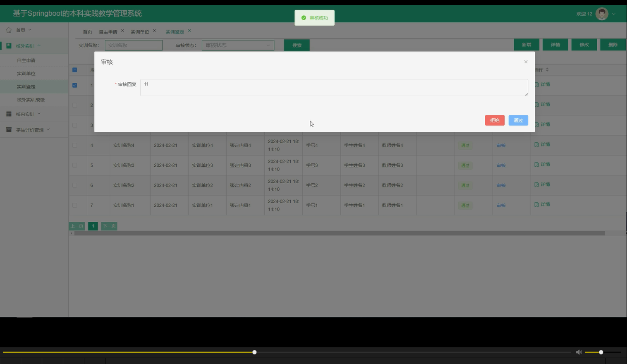Screen dimensions: 627x364
Task: Open the 审核状态 status dropdown
Action: coord(237,45)
